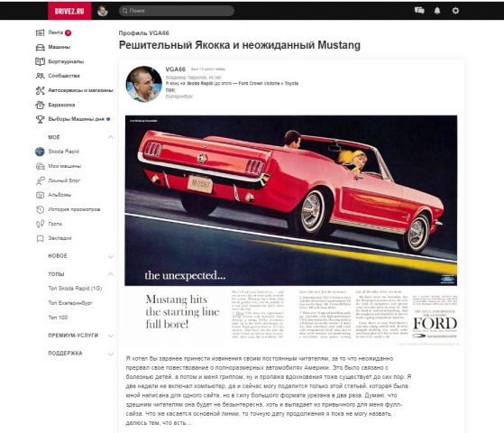Open messages chat icon in header
The width and height of the screenshot is (504, 433).
(x=419, y=11)
